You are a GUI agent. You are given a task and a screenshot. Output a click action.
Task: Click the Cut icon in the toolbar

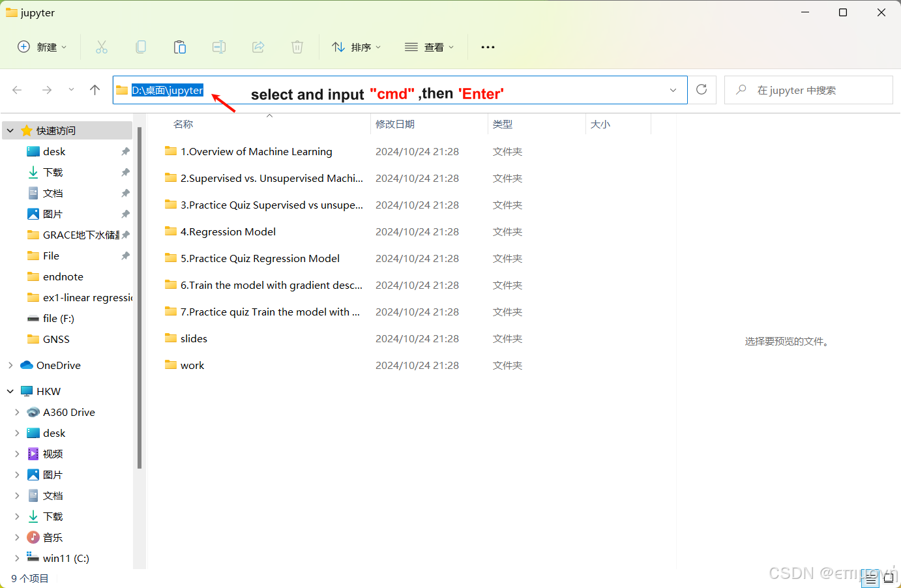point(101,46)
